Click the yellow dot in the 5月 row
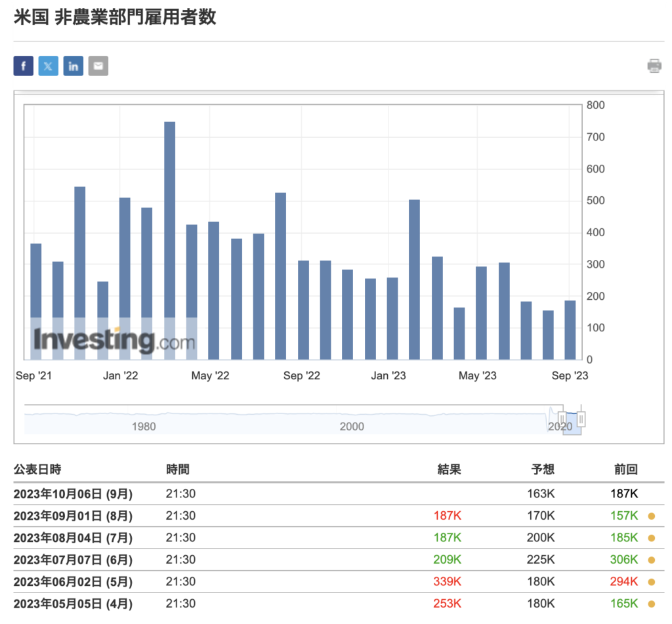Screen dimensions: 672x624 652,582
